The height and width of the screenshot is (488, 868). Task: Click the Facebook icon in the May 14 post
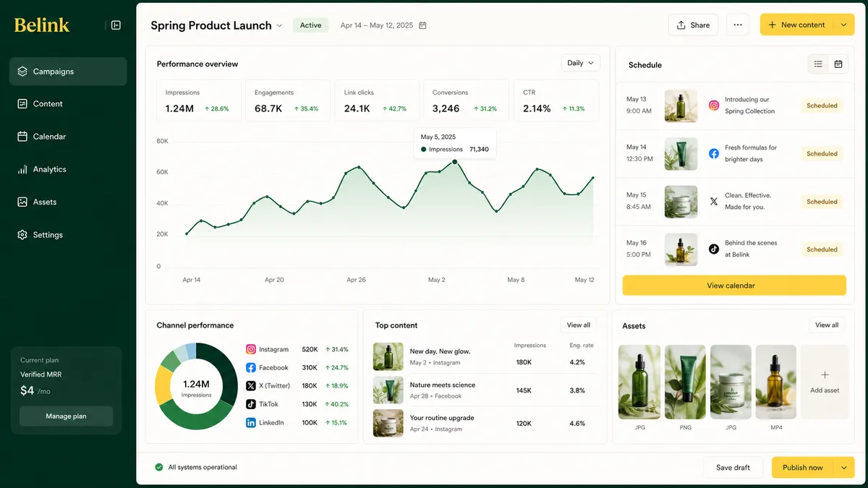[x=714, y=153]
